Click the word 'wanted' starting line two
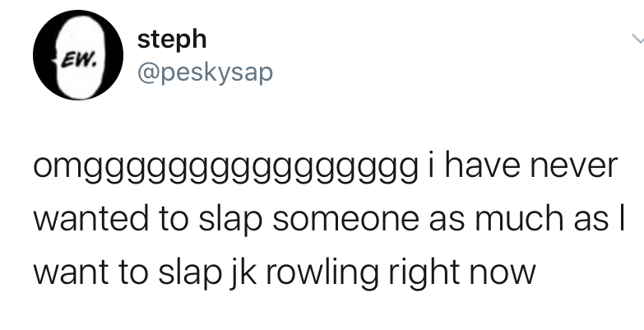The image size is (644, 330). click(x=90, y=218)
